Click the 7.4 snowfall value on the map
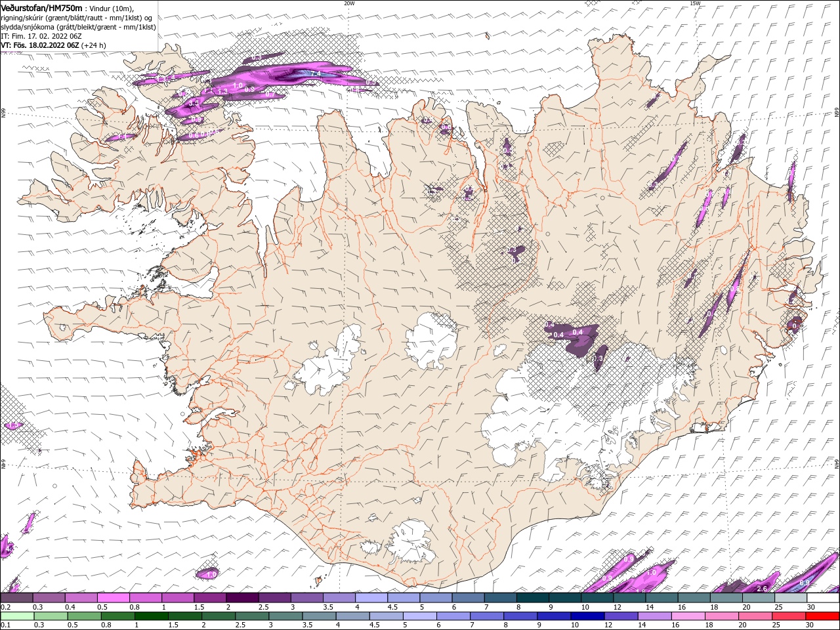 click(315, 73)
